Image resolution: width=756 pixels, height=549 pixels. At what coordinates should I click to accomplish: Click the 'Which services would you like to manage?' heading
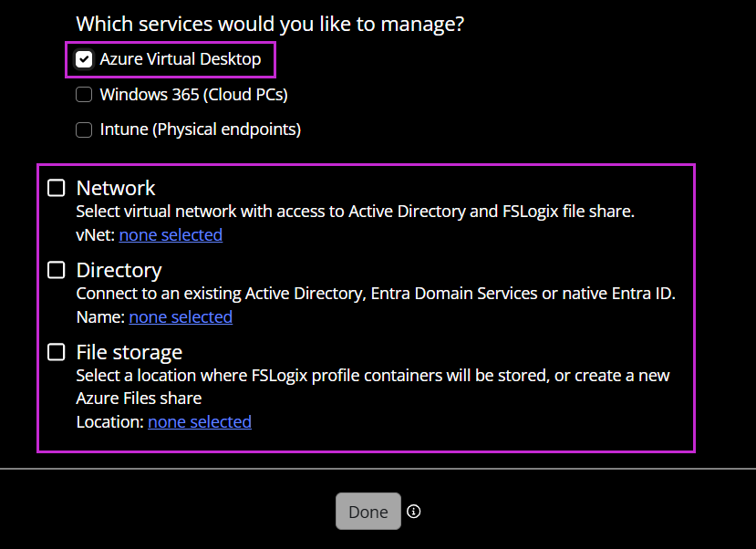click(270, 24)
